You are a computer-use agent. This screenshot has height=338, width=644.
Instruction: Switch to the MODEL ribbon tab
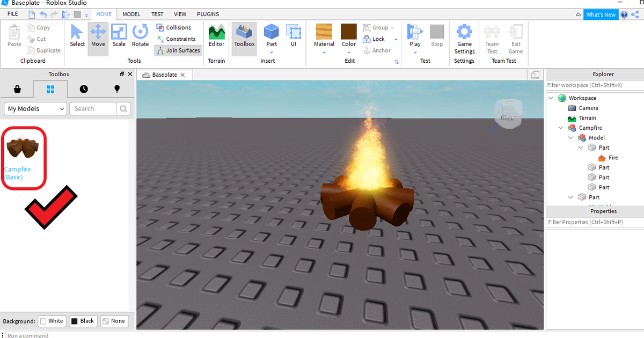tap(131, 14)
